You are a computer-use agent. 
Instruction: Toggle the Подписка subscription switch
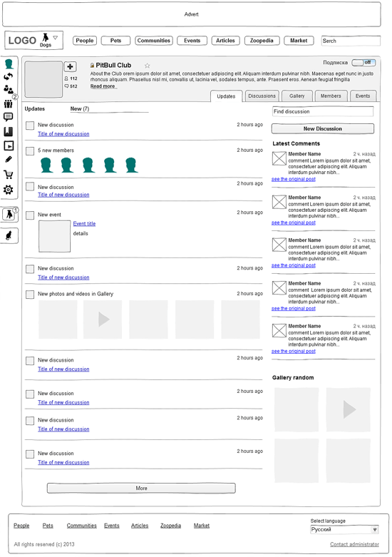coord(363,63)
